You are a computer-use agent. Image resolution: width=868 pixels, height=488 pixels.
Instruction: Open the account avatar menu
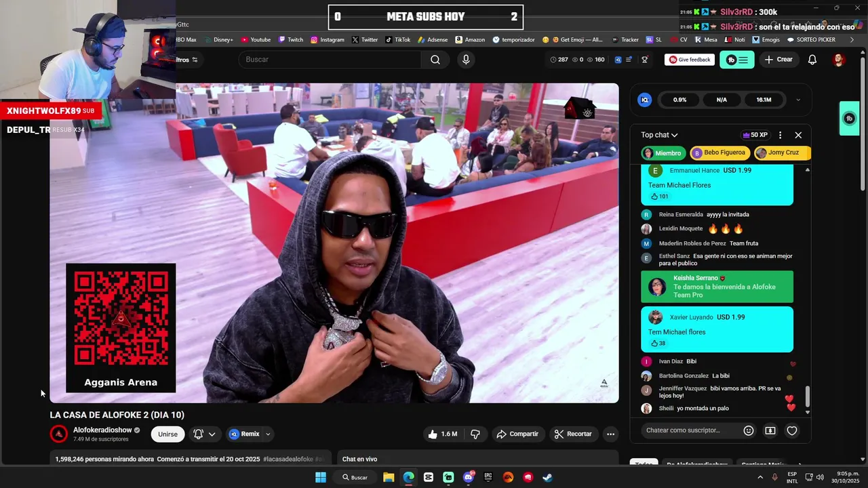click(x=839, y=60)
